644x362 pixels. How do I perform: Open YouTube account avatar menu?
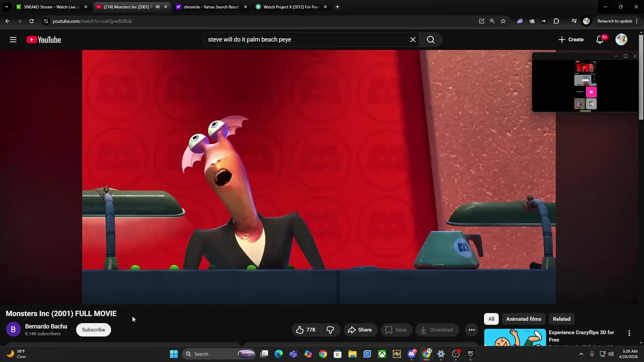click(621, 40)
